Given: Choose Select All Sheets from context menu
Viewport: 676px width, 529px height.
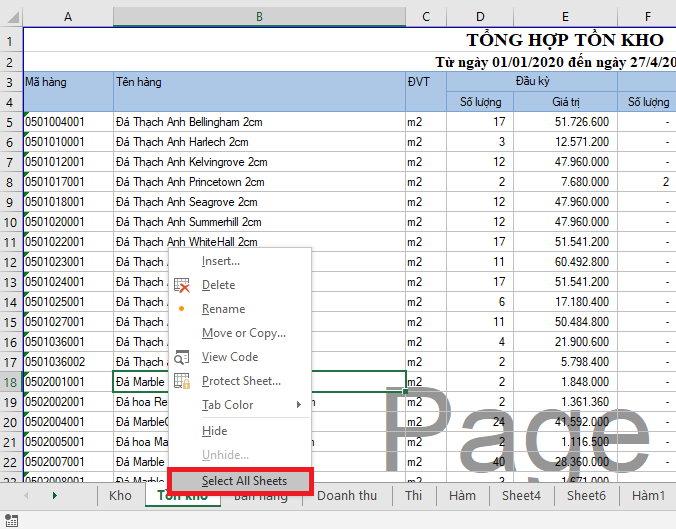Looking at the screenshot, I should point(243,481).
